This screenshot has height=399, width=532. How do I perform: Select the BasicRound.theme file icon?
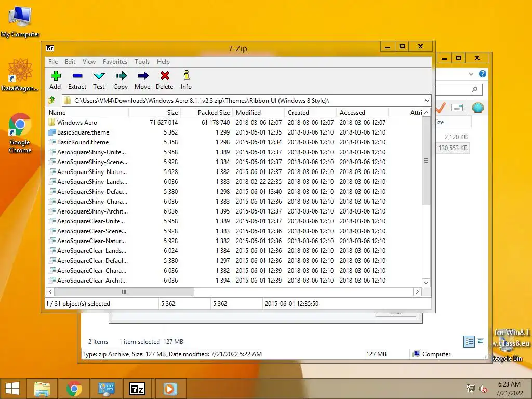click(51, 142)
